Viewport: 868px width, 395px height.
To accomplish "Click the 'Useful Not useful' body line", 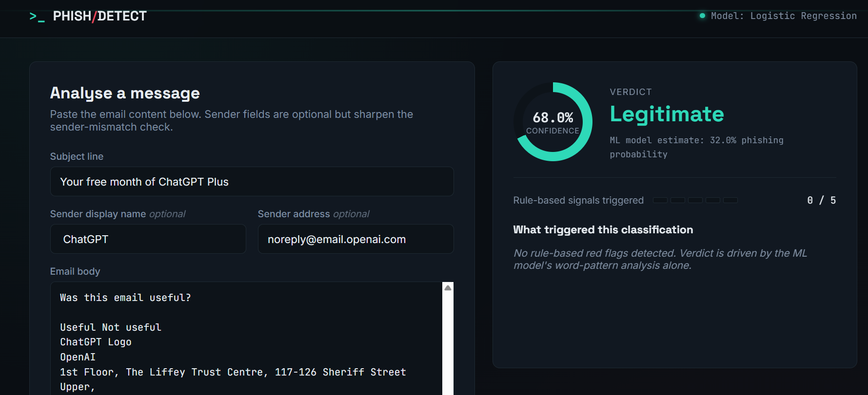I will [x=111, y=327].
